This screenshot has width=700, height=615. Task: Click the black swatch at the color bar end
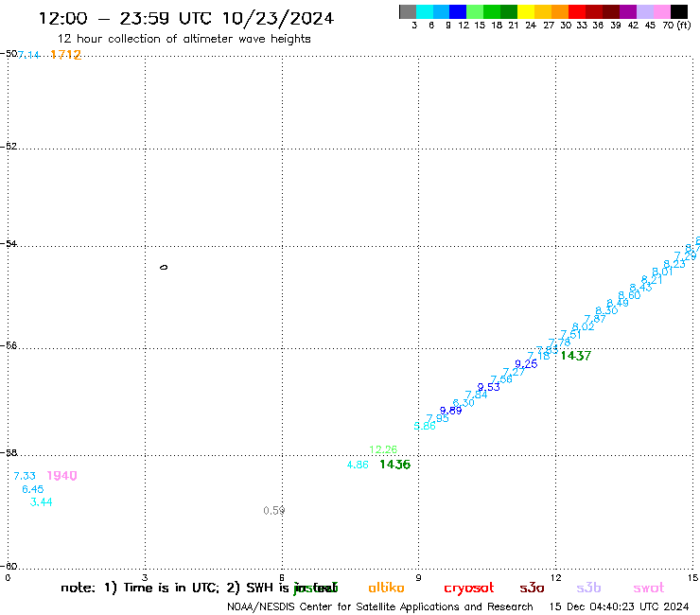(679, 11)
